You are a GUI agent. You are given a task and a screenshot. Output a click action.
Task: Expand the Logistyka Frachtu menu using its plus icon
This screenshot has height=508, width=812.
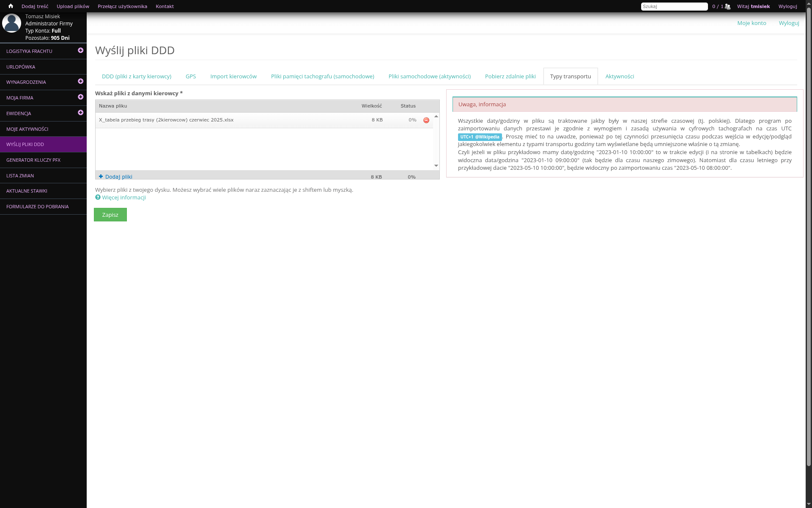[x=80, y=50]
